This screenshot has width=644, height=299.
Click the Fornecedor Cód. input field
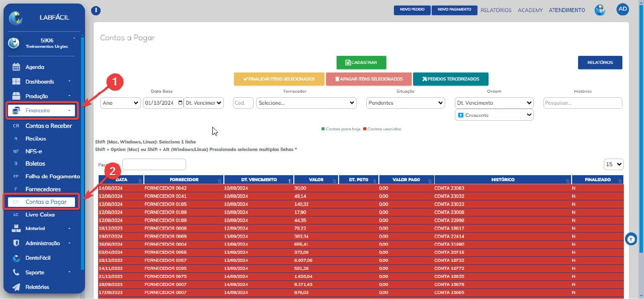click(x=243, y=103)
